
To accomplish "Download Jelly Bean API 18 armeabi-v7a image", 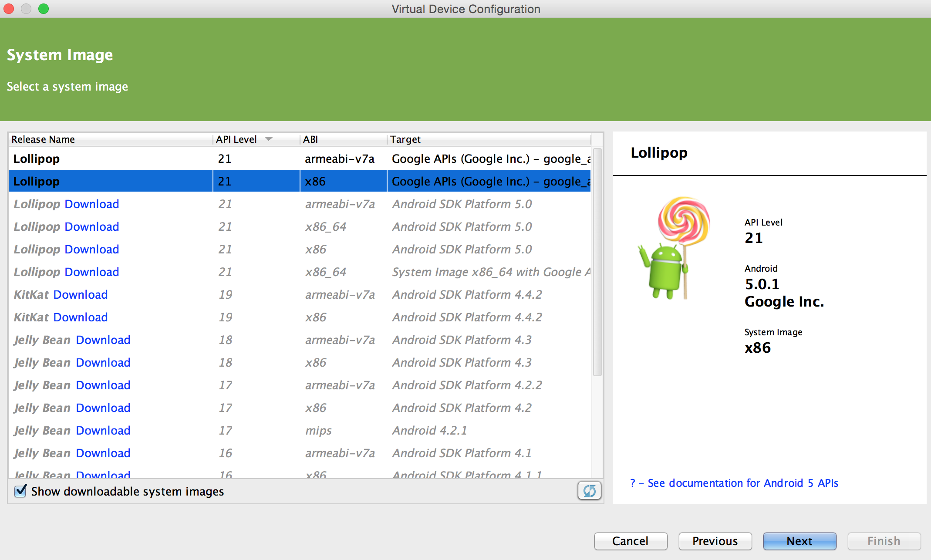I will point(103,340).
